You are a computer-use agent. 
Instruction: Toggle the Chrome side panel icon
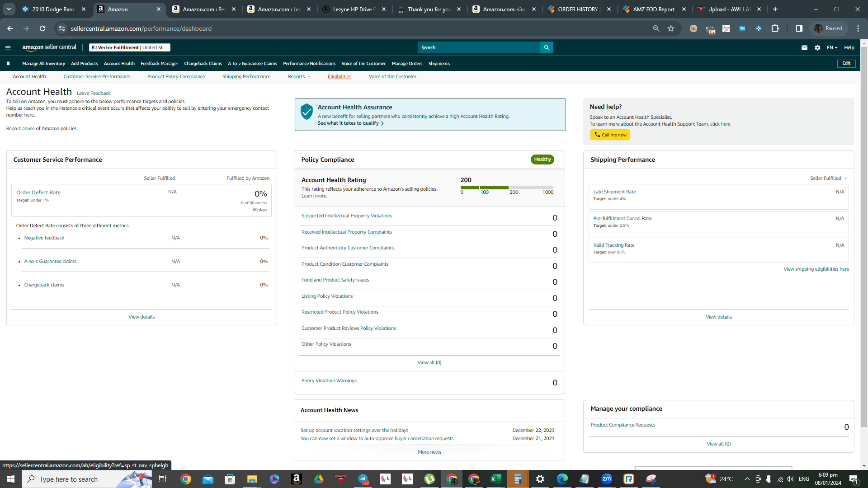799,28
